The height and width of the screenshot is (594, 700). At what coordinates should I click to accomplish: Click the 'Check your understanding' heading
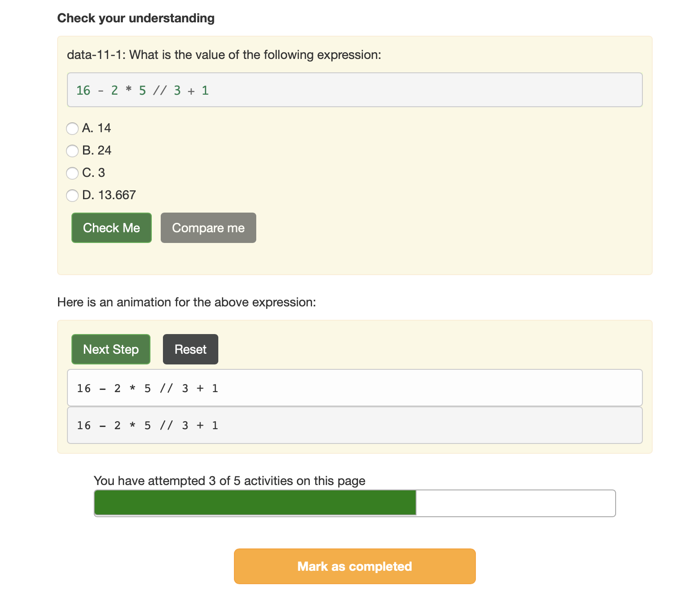click(x=136, y=18)
